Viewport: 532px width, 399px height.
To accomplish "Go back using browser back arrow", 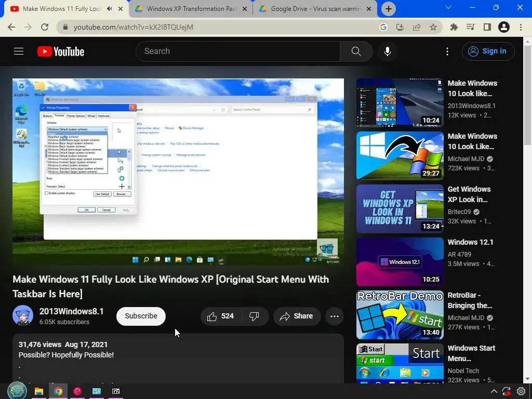I will click(11, 27).
